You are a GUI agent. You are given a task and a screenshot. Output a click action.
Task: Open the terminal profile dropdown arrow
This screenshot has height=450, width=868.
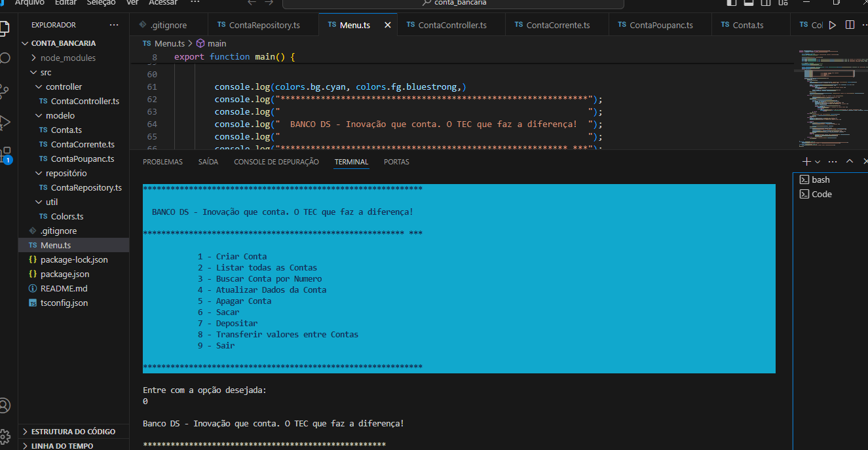[x=816, y=161]
